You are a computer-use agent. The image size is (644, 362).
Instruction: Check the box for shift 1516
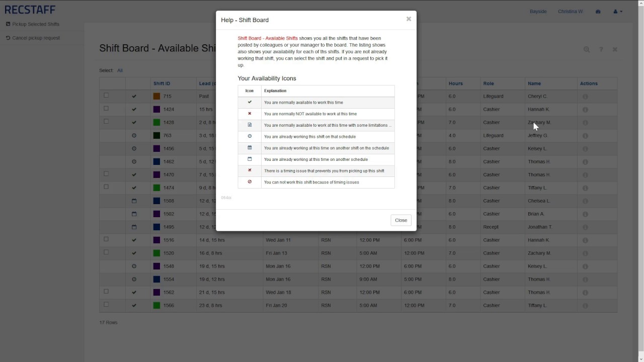[x=106, y=239]
